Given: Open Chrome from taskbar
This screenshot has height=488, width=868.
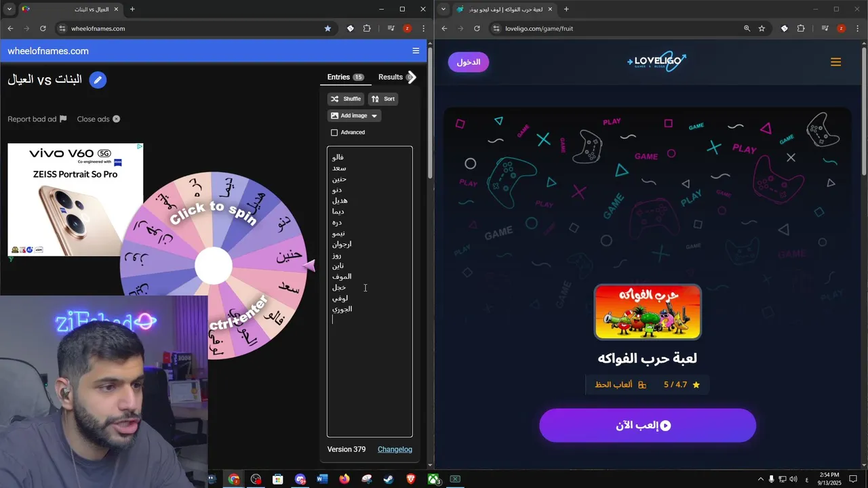Looking at the screenshot, I should click(x=234, y=479).
